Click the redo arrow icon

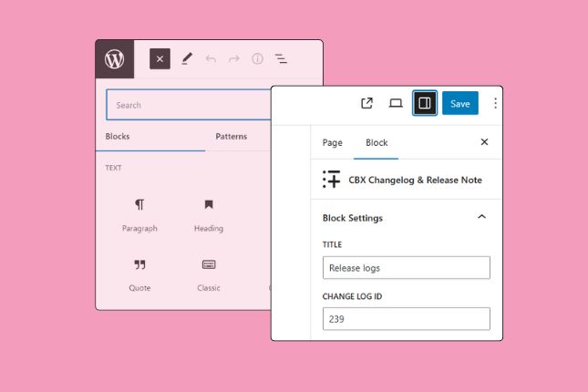234,59
